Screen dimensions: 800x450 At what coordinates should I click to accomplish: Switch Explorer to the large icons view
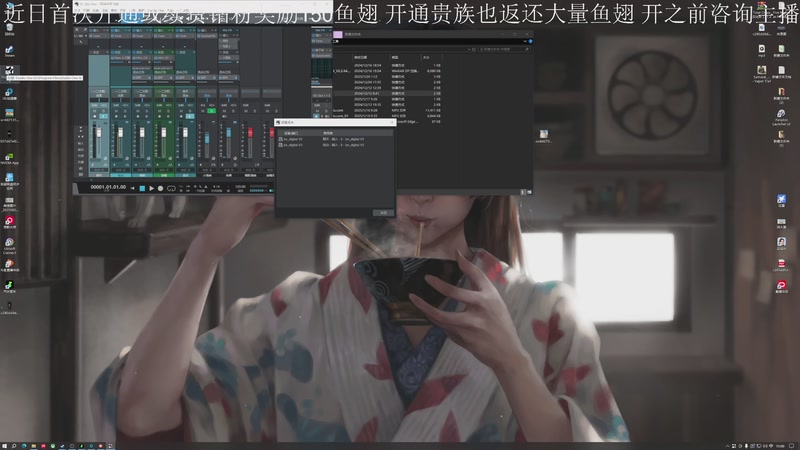pyautogui.click(x=529, y=192)
